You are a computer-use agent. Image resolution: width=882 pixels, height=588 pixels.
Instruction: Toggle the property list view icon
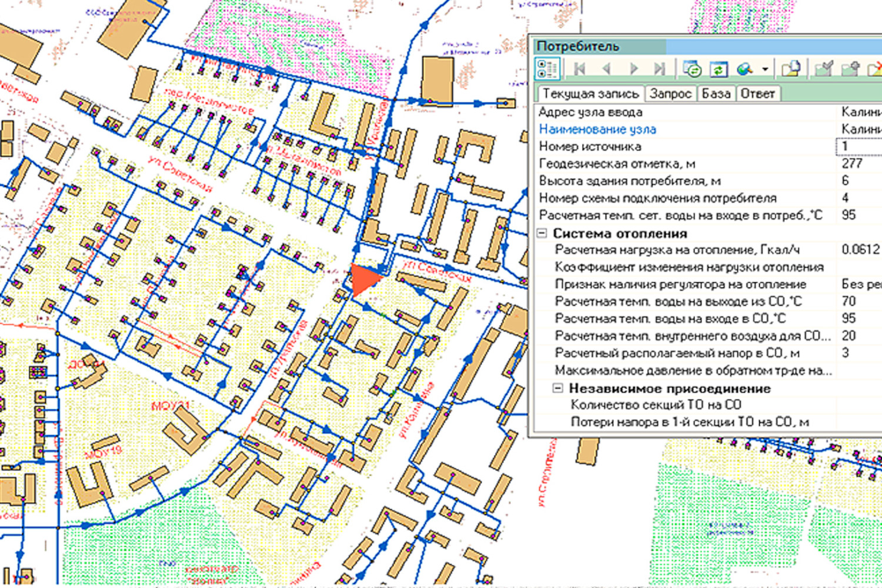coord(548,69)
